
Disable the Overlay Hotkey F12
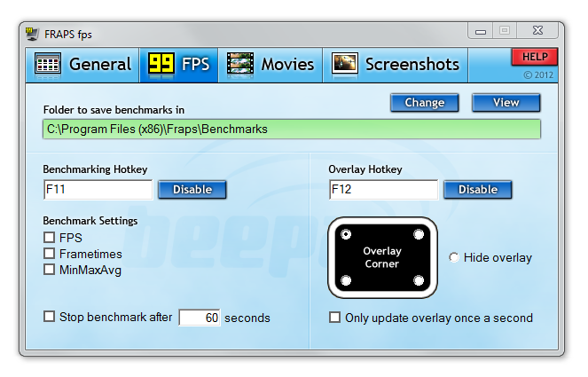(478, 190)
